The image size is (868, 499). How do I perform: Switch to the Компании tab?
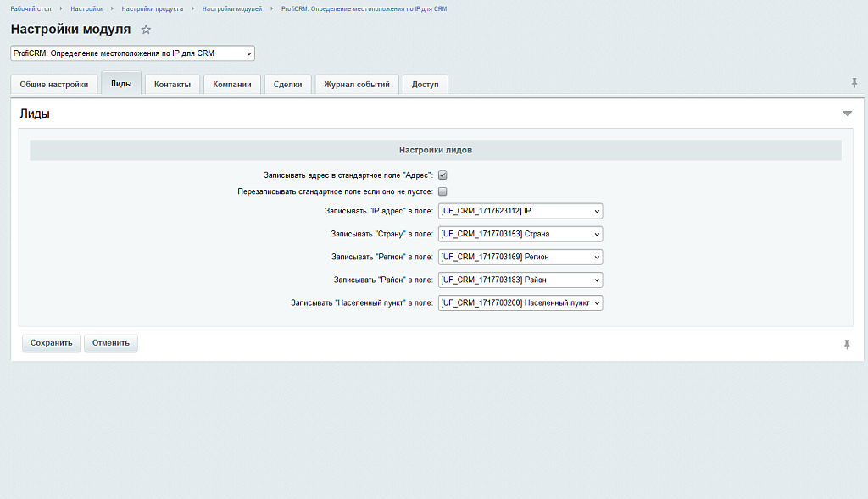click(231, 84)
